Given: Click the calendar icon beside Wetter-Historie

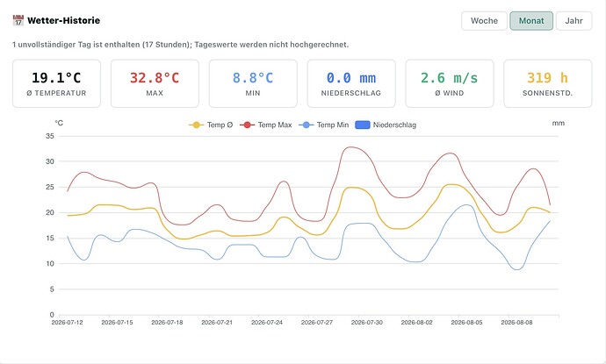Looking at the screenshot, I should click(18, 20).
